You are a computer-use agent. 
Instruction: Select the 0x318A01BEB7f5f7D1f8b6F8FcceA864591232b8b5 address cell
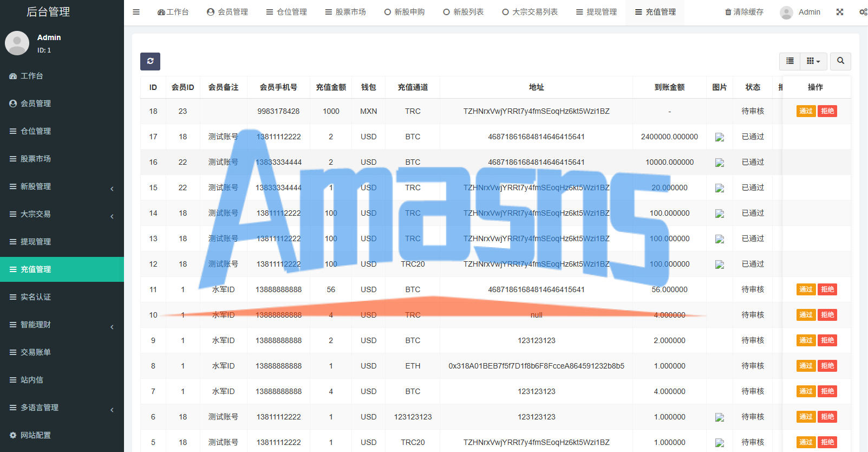point(536,366)
